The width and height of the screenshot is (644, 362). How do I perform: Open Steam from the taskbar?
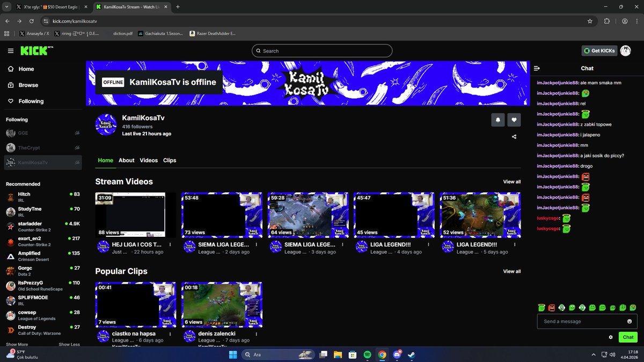coord(411,354)
